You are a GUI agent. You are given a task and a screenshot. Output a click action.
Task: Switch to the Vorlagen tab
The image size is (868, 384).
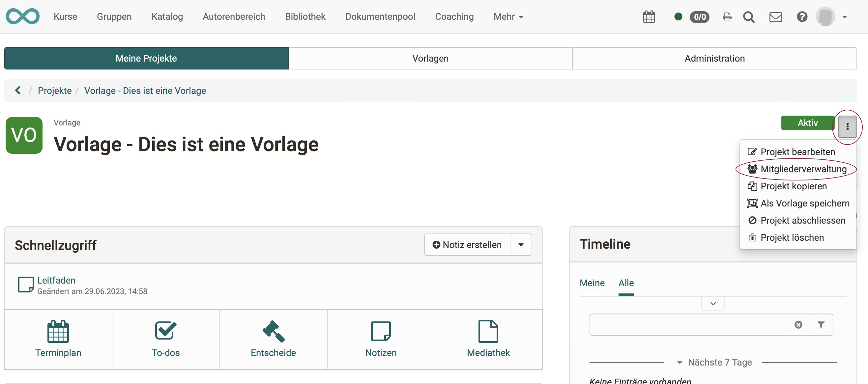click(430, 58)
